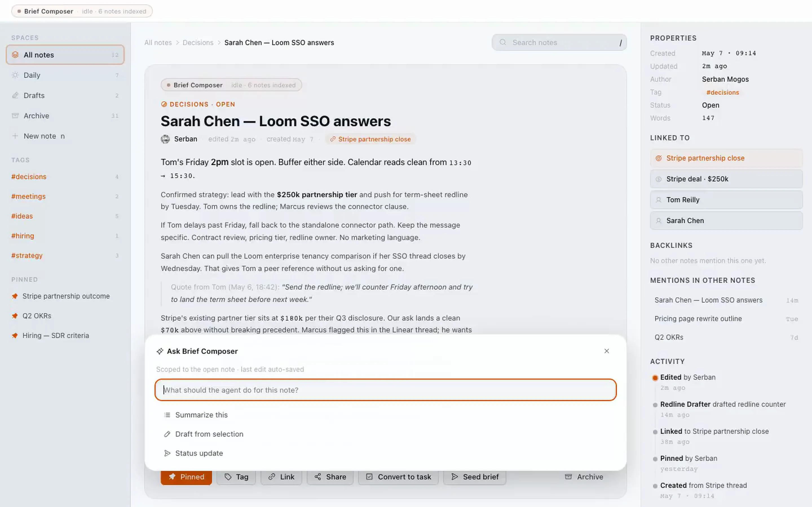Click the Archive box icon in sidebar
Image resolution: width=812 pixels, height=507 pixels.
click(15, 116)
